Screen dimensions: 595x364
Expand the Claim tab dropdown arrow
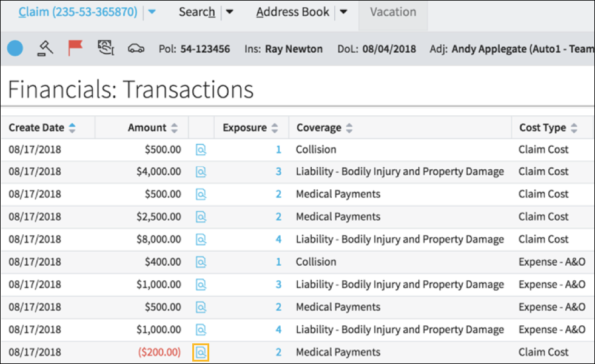click(152, 12)
